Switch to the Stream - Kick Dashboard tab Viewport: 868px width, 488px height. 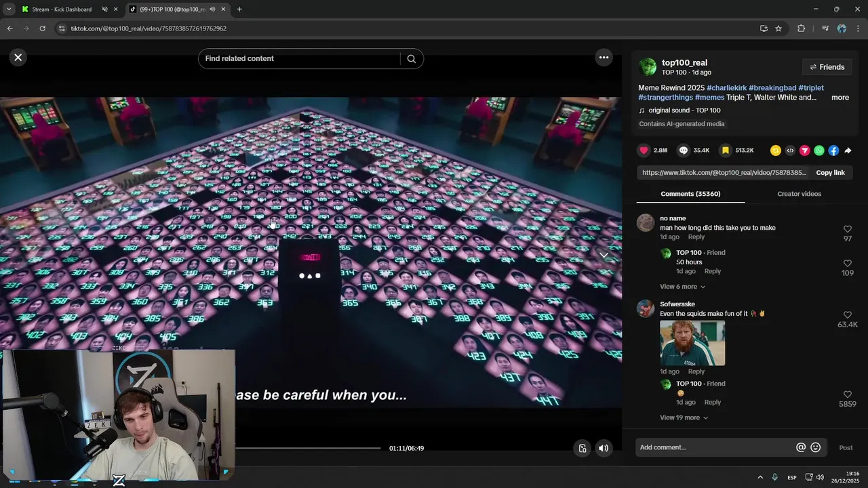click(x=62, y=9)
